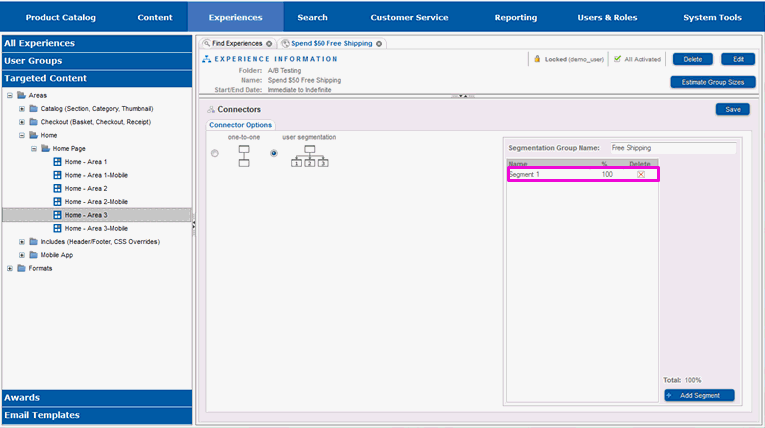Collapse the left panel using splitter arrow
This screenshot has height=428, width=765.
coord(194,225)
